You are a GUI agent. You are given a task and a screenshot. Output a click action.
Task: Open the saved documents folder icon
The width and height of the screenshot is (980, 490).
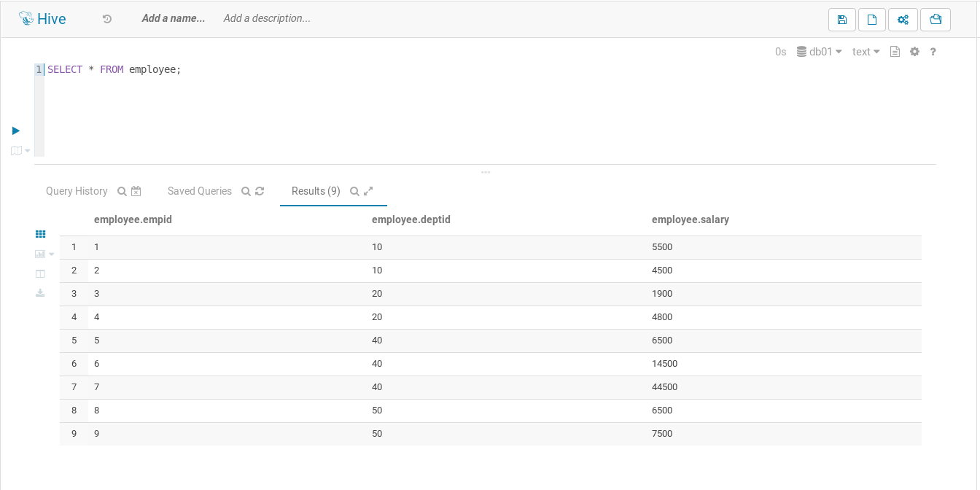click(936, 20)
